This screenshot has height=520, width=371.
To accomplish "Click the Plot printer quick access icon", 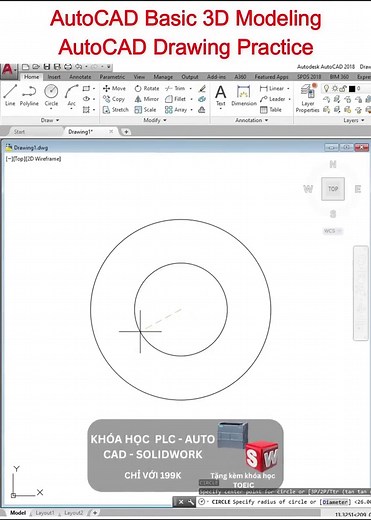I will 68,67.
